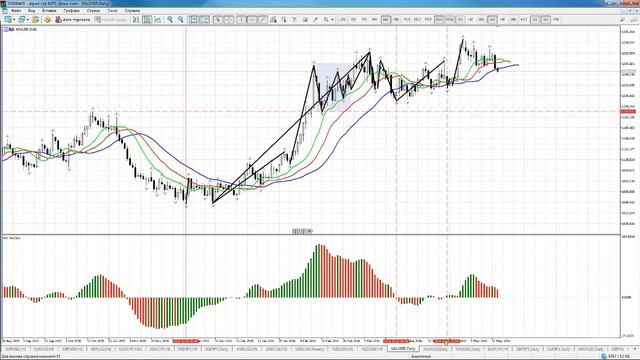Switch timeframe to M30

click(x=449, y=20)
